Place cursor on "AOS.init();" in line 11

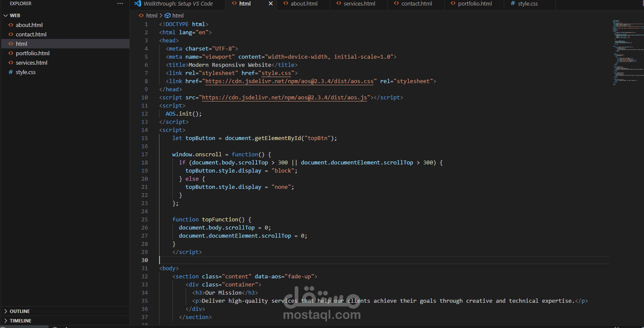[x=184, y=113]
